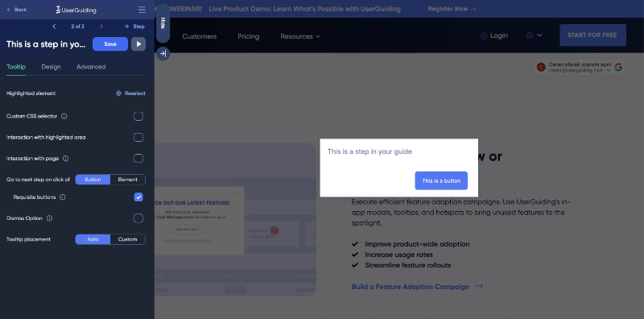This screenshot has width=644, height=319.
Task: Show info for Requisite buttons
Action: [x=63, y=197]
